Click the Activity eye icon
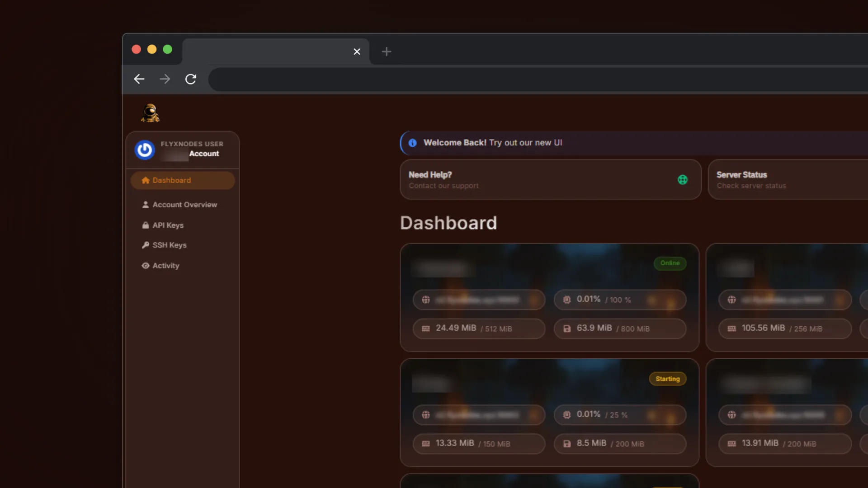The height and width of the screenshot is (488, 868). [x=145, y=266]
